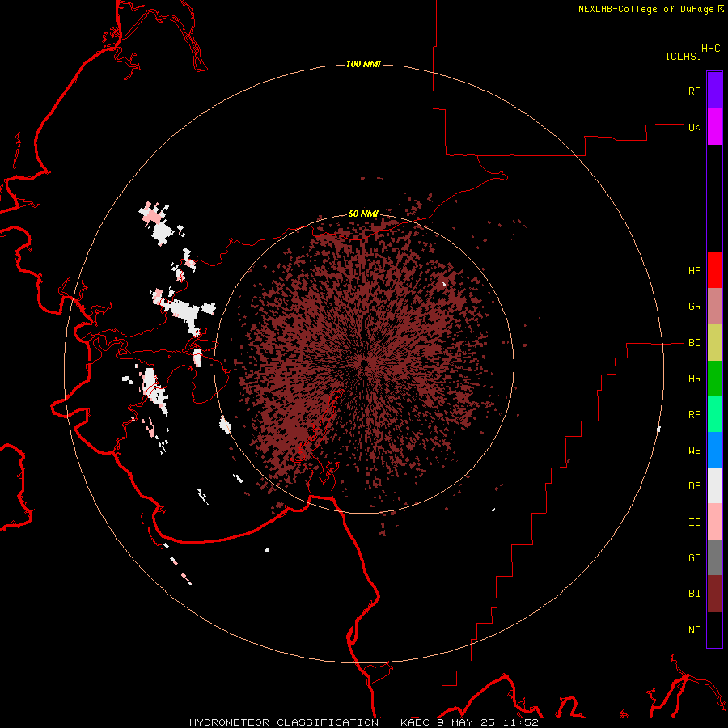728x728 pixels.
Task: Click the 50 NMI range ring label
Action: pos(363,214)
